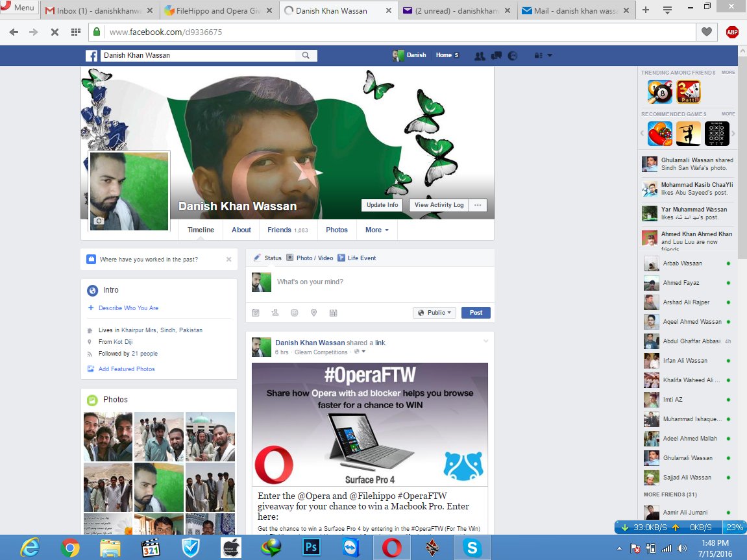Open account settings dropdown arrow
The width and height of the screenshot is (747, 560).
coord(550,55)
